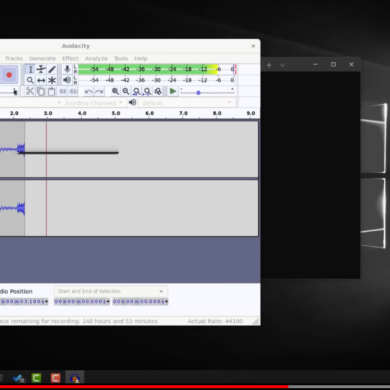Open the chevron dropdown in the dark window
Image resolution: width=390 pixels, height=390 pixels.
(282, 65)
